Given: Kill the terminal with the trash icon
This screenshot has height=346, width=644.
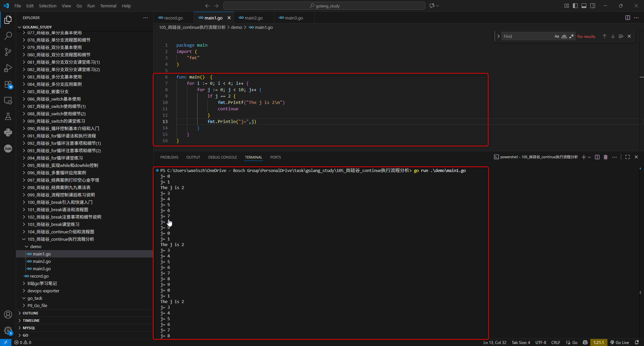Looking at the screenshot, I should pos(605,157).
